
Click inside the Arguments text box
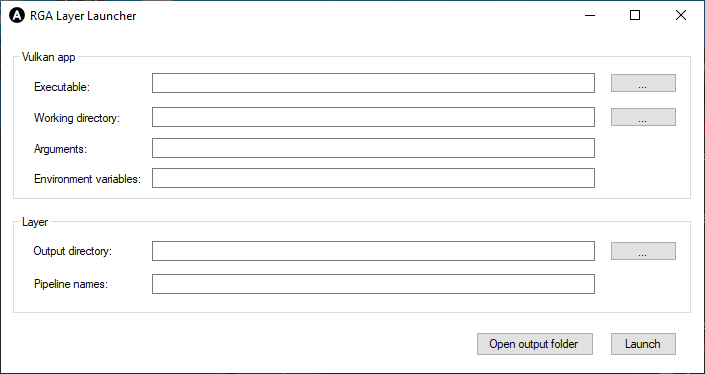click(x=373, y=148)
